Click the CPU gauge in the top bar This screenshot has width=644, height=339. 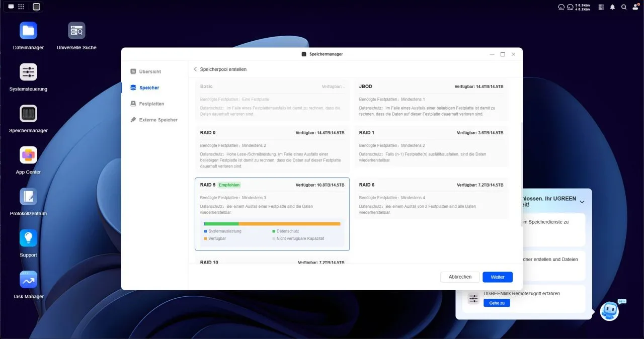click(561, 7)
